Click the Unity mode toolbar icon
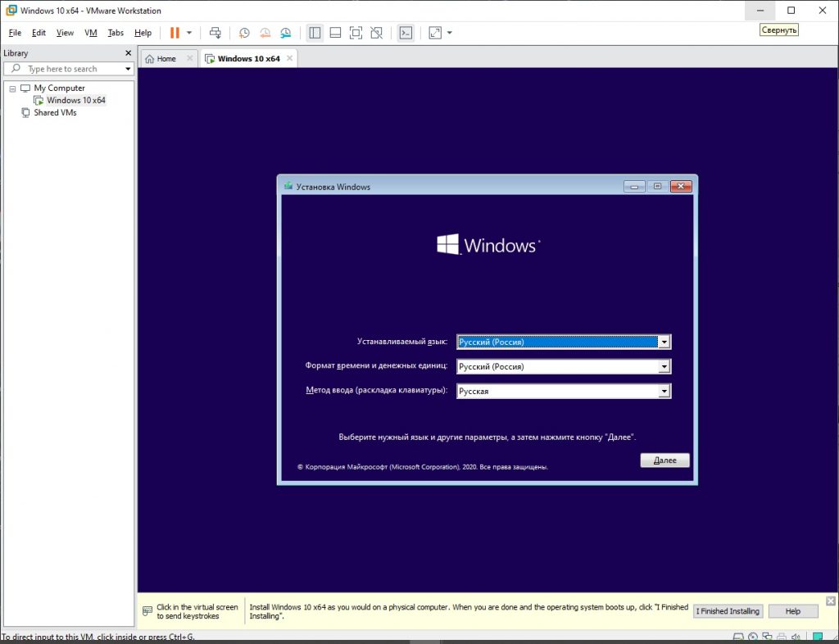This screenshot has height=644, width=839. point(376,33)
